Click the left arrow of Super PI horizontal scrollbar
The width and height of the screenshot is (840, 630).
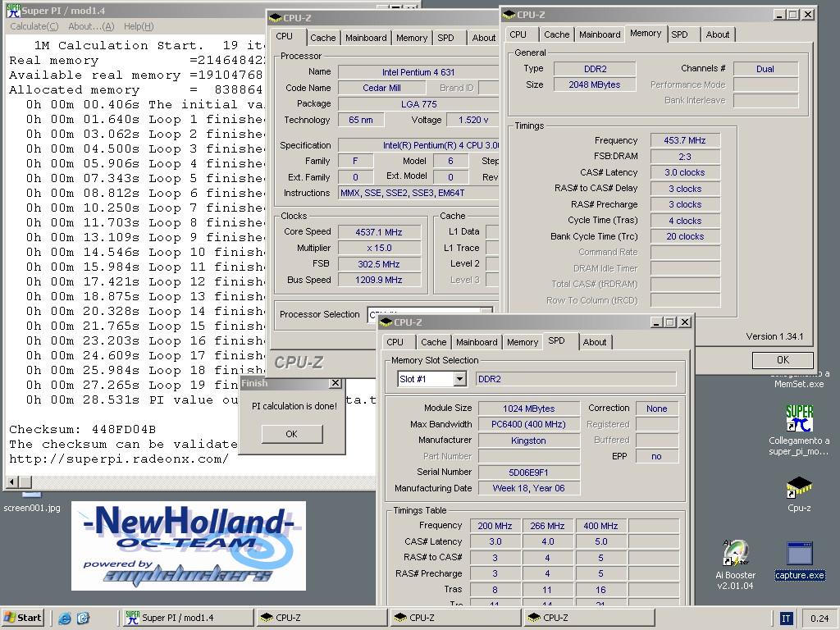(x=12, y=482)
